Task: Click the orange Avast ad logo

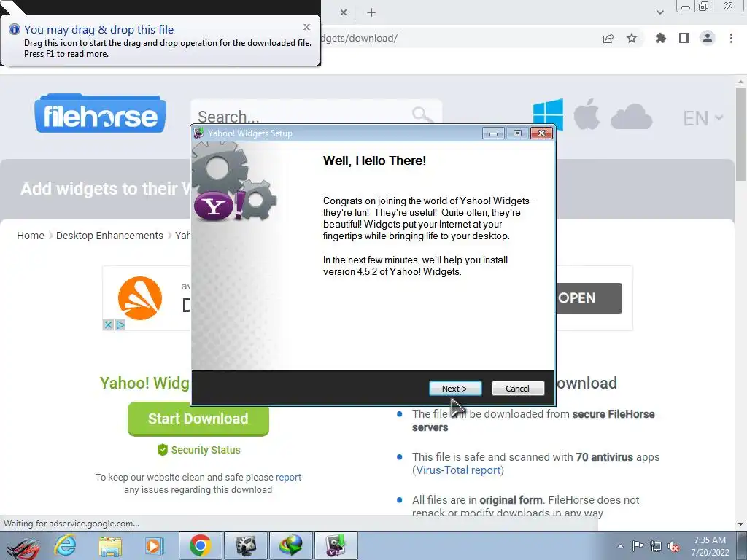Action: tap(140, 298)
